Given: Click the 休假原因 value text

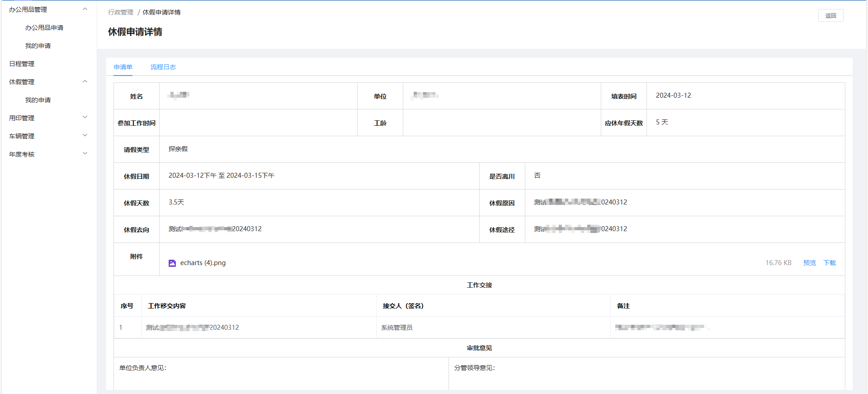Looking at the screenshot, I should (580, 202).
